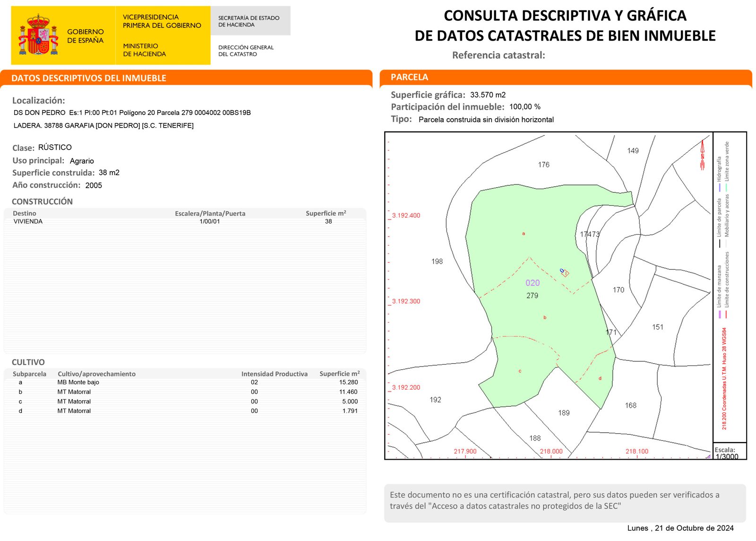Viewport: 756px width, 541px height.
Task: Click the Y coordinate label '3.192.400'
Action: (x=406, y=215)
